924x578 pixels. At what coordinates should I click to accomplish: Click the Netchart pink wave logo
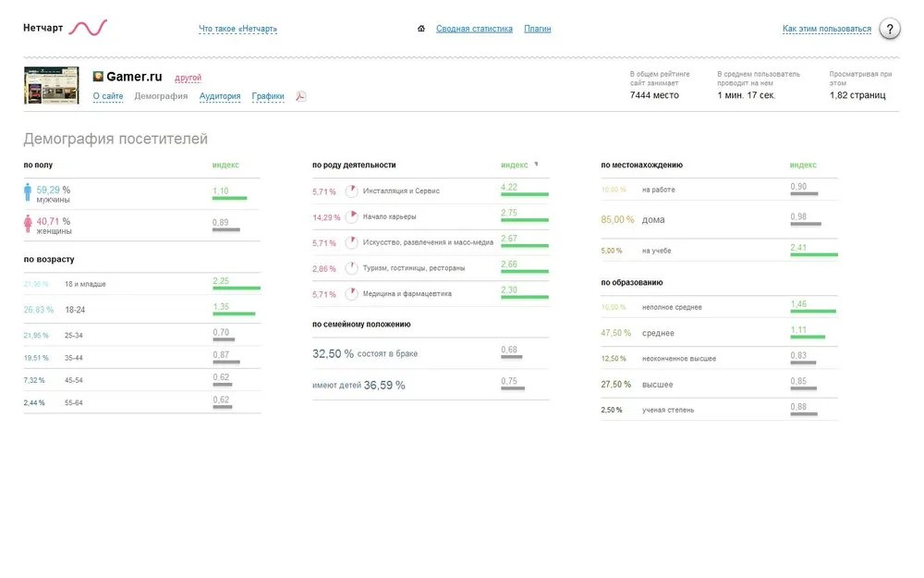(89, 28)
